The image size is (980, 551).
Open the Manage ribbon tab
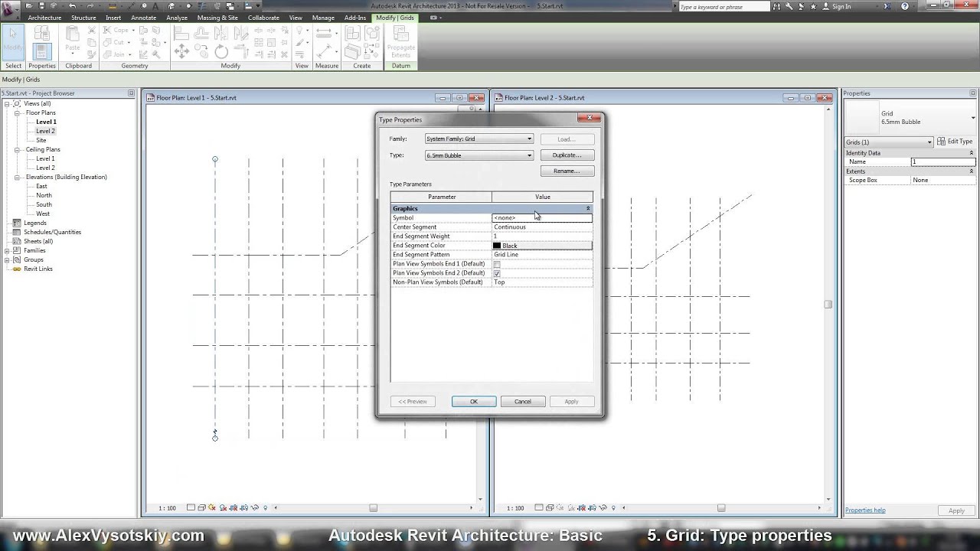(x=323, y=18)
